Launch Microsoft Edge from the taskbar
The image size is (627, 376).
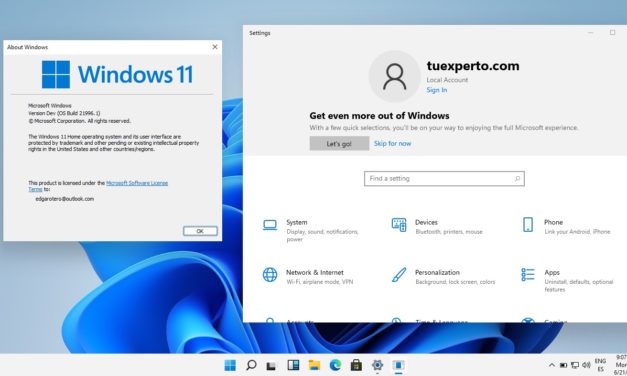pyautogui.click(x=335, y=365)
